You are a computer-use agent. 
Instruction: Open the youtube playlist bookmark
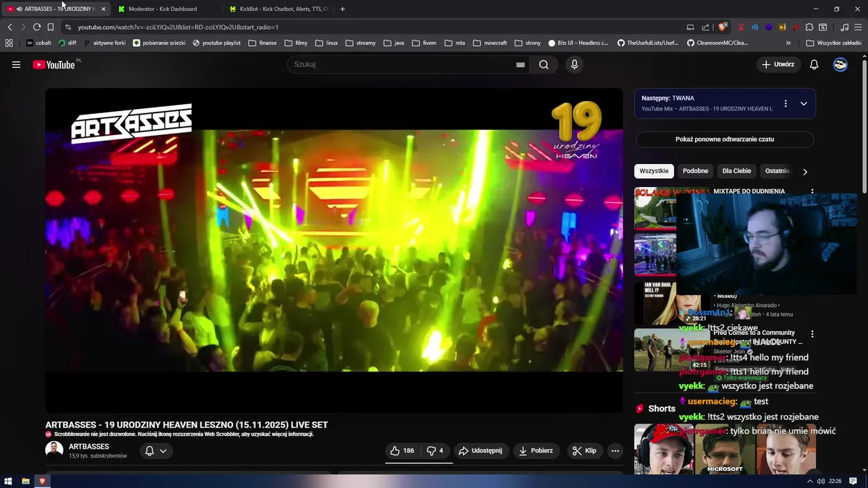click(x=216, y=43)
